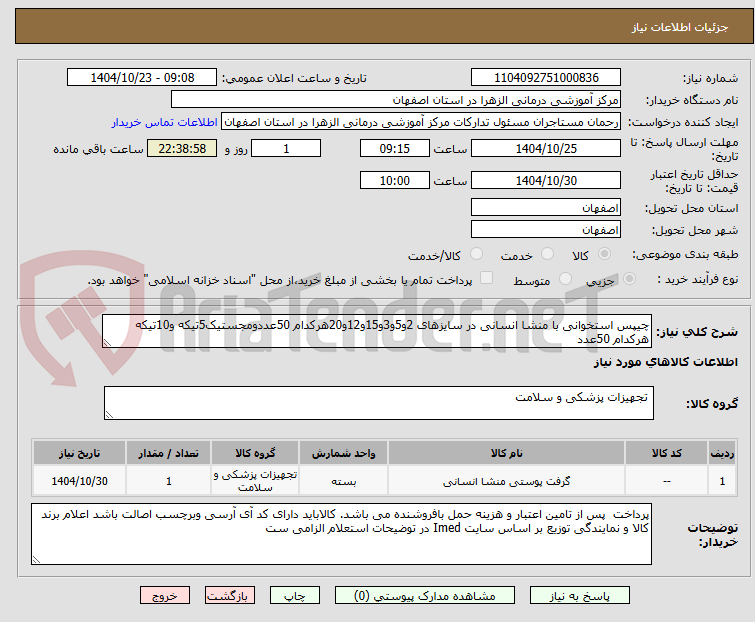Click the price validity date 1404/10/30 field
This screenshot has height=622, width=755.
coord(546,180)
